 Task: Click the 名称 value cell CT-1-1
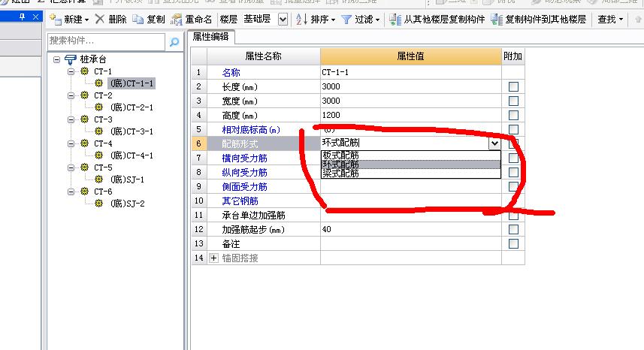click(411, 72)
